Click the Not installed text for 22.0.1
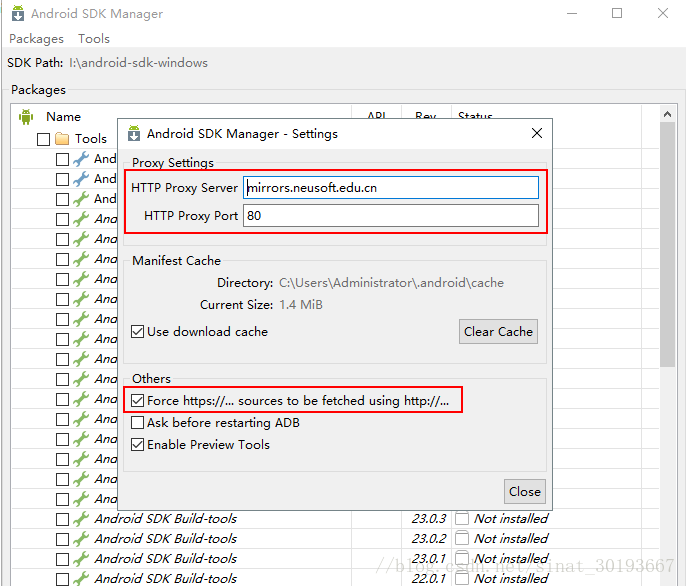686x586 pixels. pyautogui.click(x=511, y=579)
